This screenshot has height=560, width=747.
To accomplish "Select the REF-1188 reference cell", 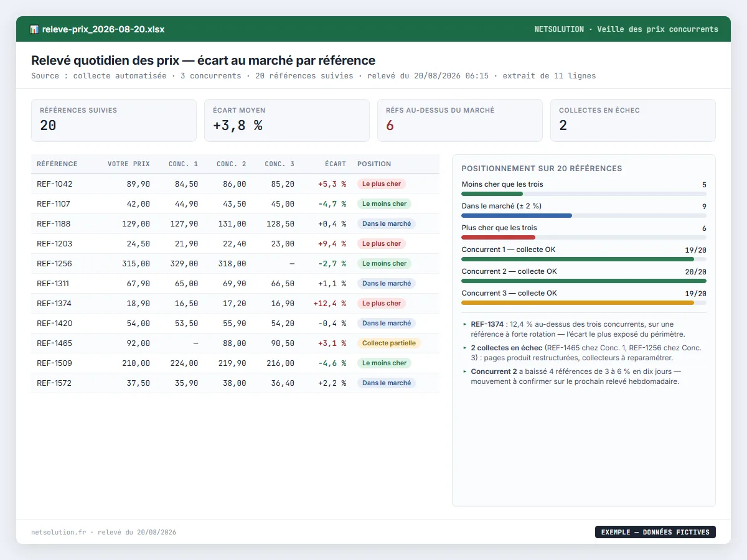I will [x=55, y=224].
